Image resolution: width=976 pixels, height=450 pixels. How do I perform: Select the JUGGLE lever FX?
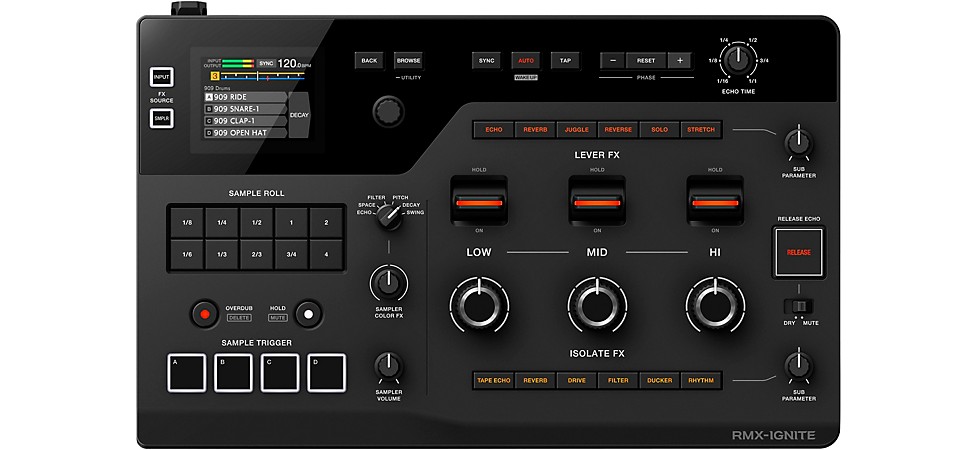pyautogui.click(x=577, y=129)
